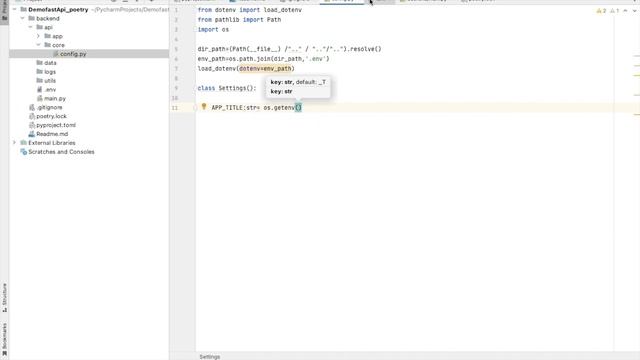Click the .gitignore file icon
Screen dimensions: 640x360
[x=32, y=107]
